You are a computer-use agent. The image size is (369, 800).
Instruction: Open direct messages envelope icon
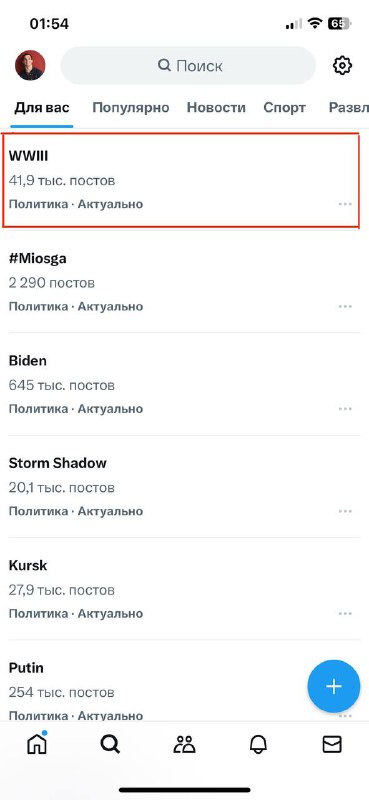click(x=332, y=745)
